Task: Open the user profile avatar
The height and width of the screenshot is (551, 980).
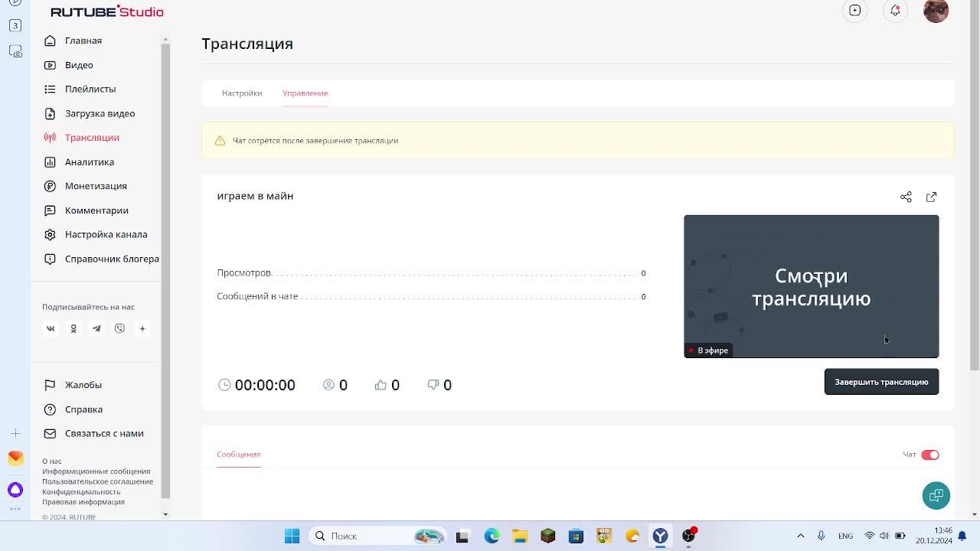Action: 936,11
